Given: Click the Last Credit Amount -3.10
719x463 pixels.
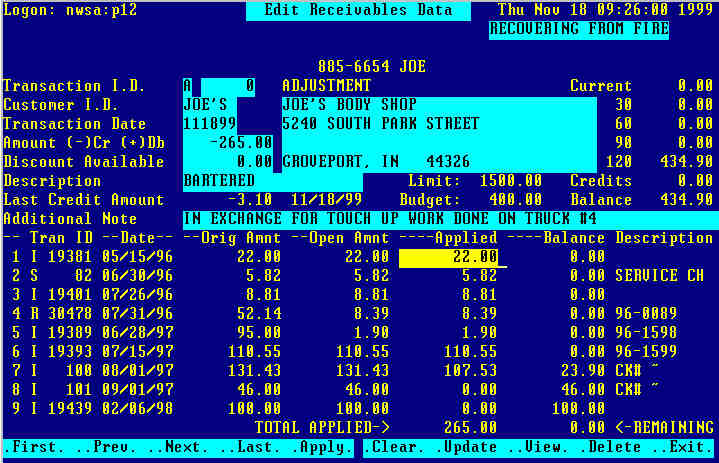Looking at the screenshot, I should [x=250, y=200].
